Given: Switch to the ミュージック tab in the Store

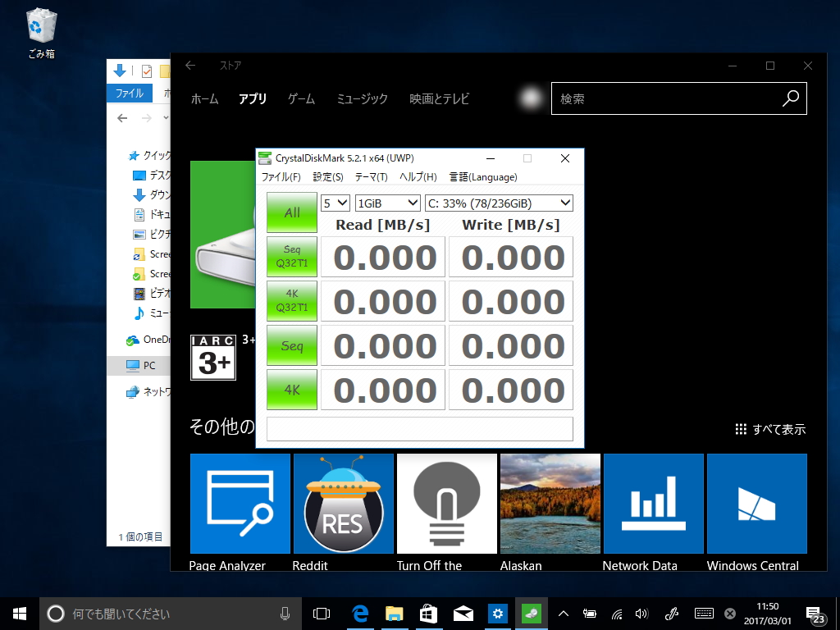Looking at the screenshot, I should [x=362, y=98].
